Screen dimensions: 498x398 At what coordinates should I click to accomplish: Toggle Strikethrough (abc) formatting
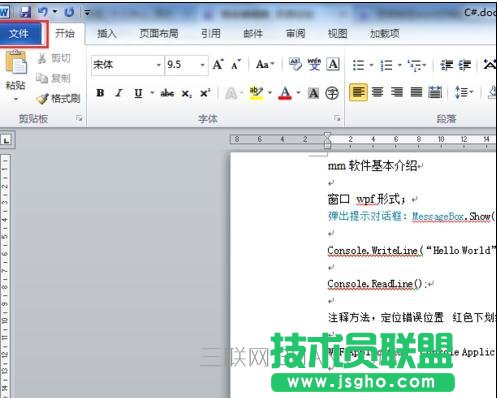pos(167,93)
